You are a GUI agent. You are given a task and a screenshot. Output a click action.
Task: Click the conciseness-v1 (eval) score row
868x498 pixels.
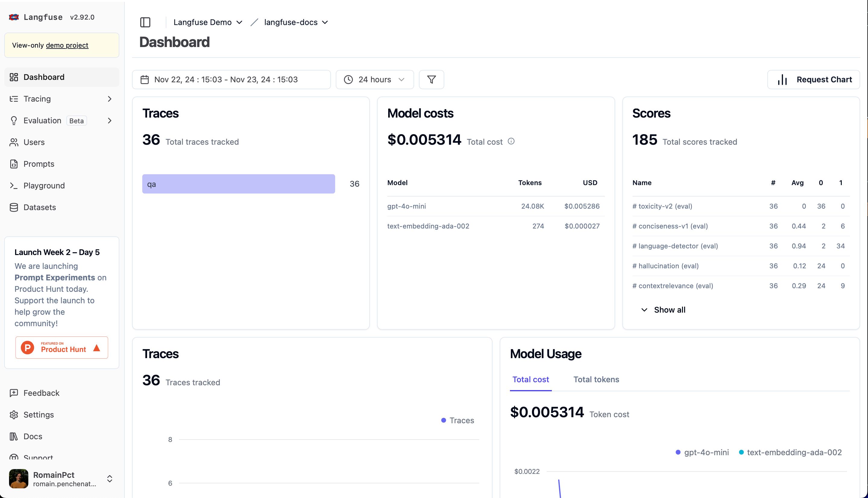point(741,226)
